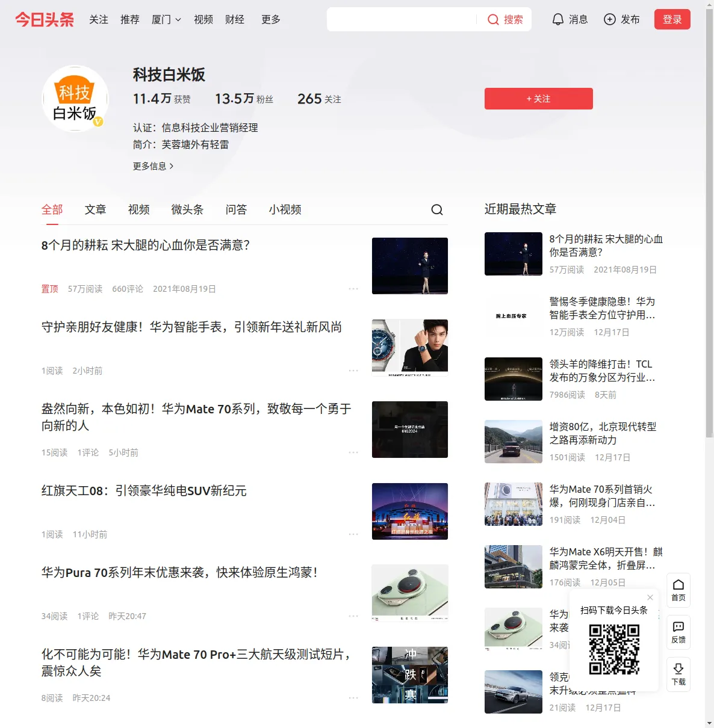Click 11.4万 获赞 likes count
Image resolution: width=714 pixels, height=728 pixels.
click(x=161, y=99)
